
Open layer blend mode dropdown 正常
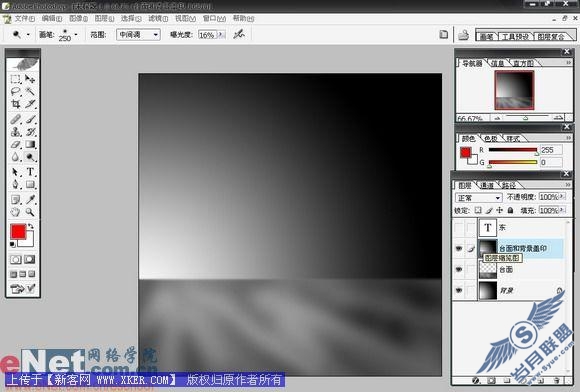pyautogui.click(x=479, y=198)
